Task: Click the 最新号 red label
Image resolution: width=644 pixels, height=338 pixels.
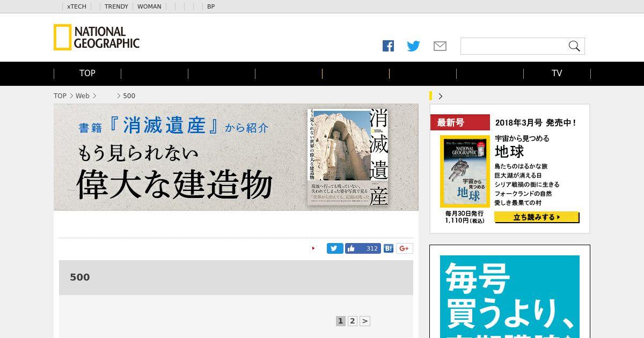Action: 460,123
